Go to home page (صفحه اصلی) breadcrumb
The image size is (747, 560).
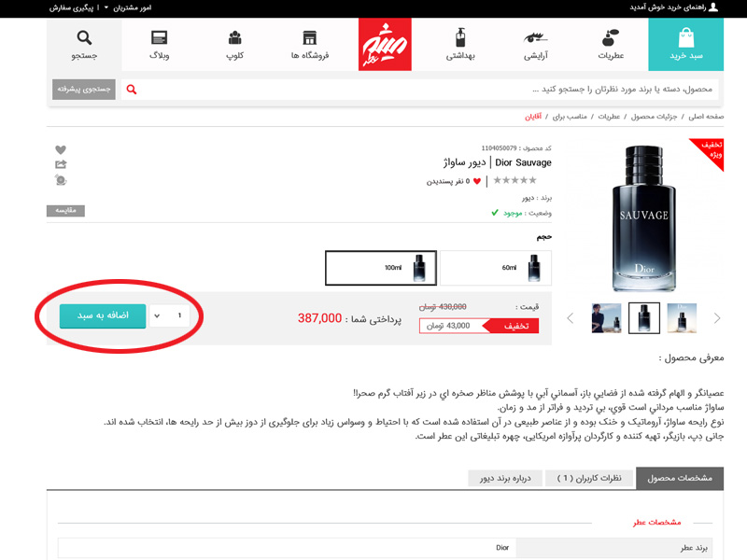coord(706,117)
